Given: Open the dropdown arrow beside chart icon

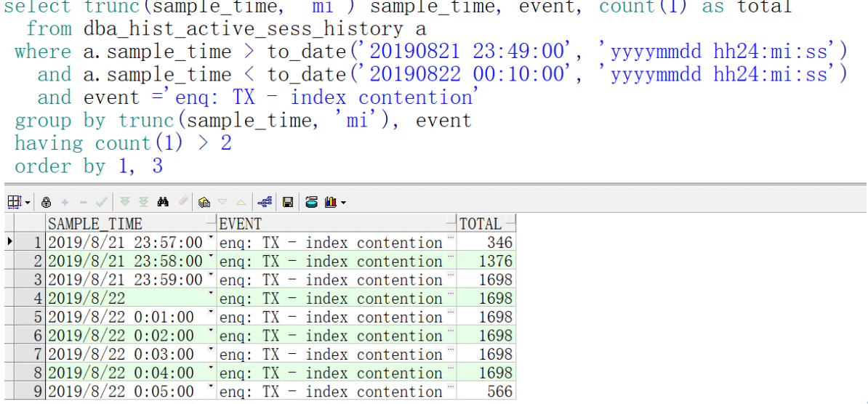Looking at the screenshot, I should point(343,202).
